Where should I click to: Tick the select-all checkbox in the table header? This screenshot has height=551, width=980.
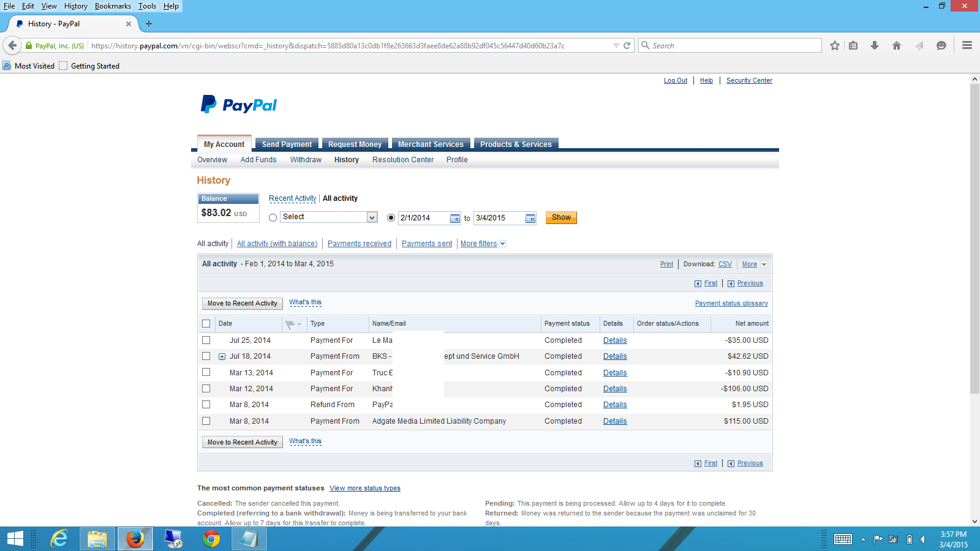[x=206, y=324]
